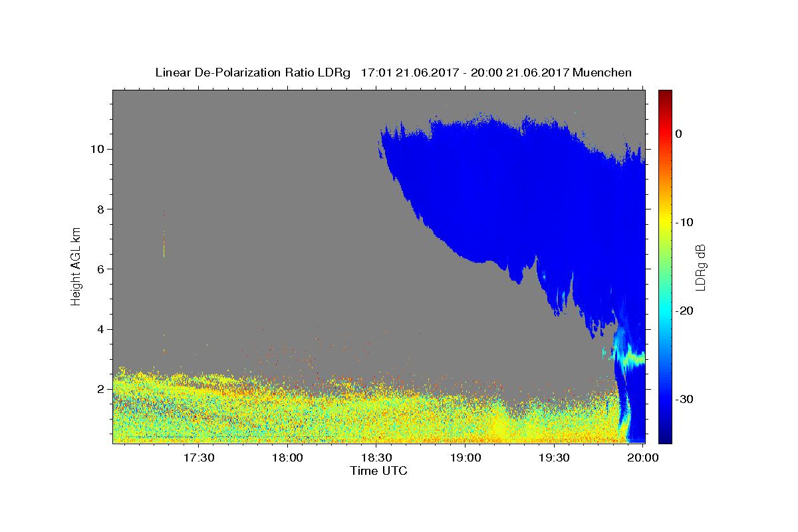Click the 'Height AGL km' axis label
This screenshot has height=532, width=798.
[76, 266]
